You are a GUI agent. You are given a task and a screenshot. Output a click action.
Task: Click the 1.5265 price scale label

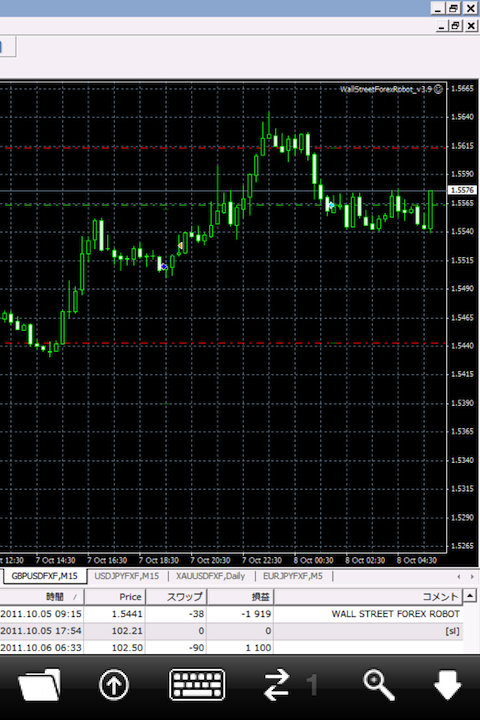pos(462,546)
